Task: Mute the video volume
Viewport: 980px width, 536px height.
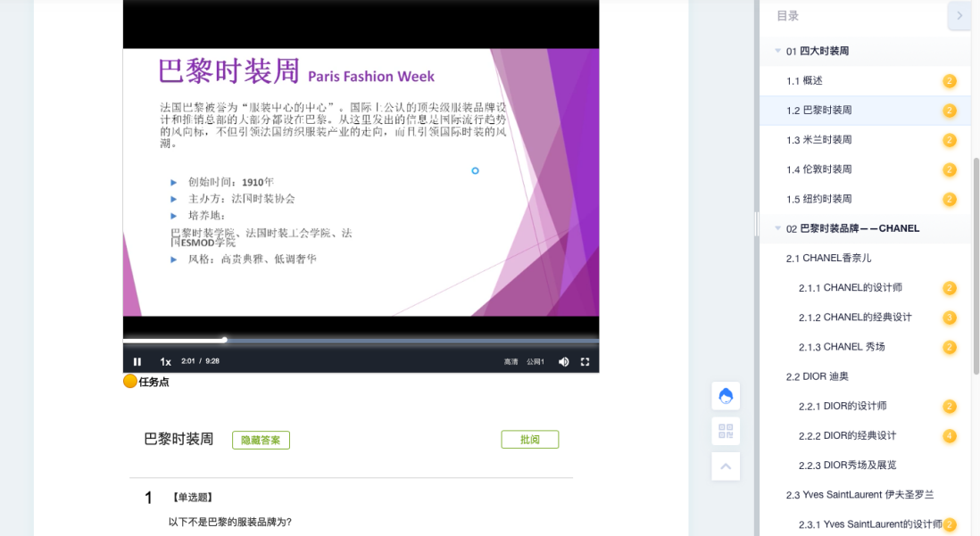Action: [563, 361]
